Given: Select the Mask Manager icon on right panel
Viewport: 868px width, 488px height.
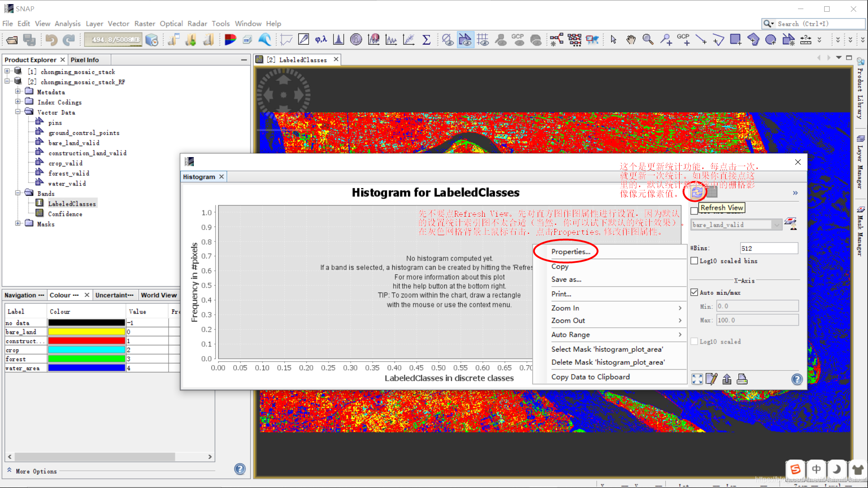Looking at the screenshot, I should pos(860,213).
